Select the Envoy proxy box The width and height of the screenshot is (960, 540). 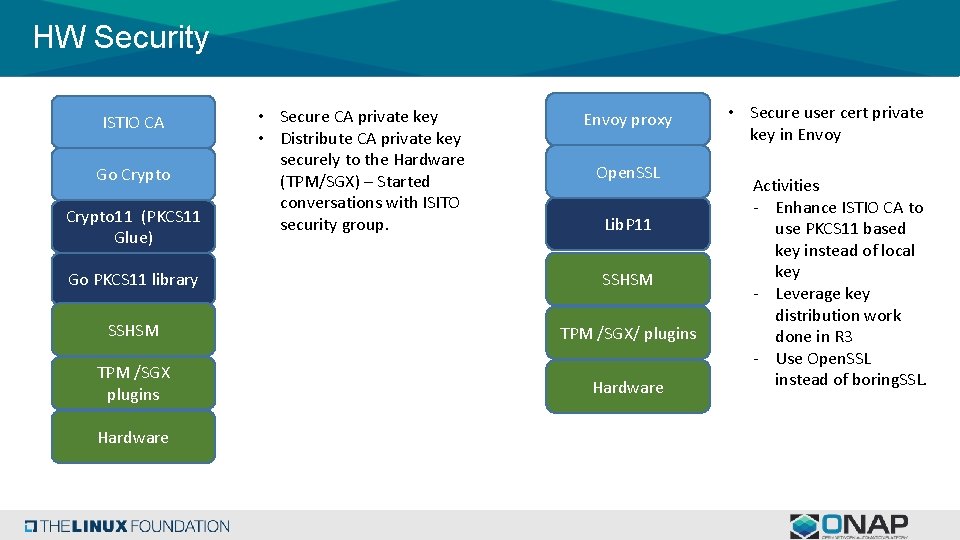click(x=628, y=119)
